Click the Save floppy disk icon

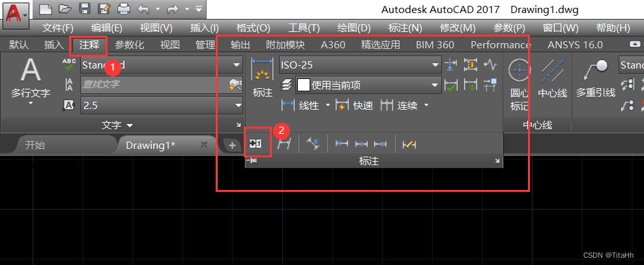tap(85, 8)
